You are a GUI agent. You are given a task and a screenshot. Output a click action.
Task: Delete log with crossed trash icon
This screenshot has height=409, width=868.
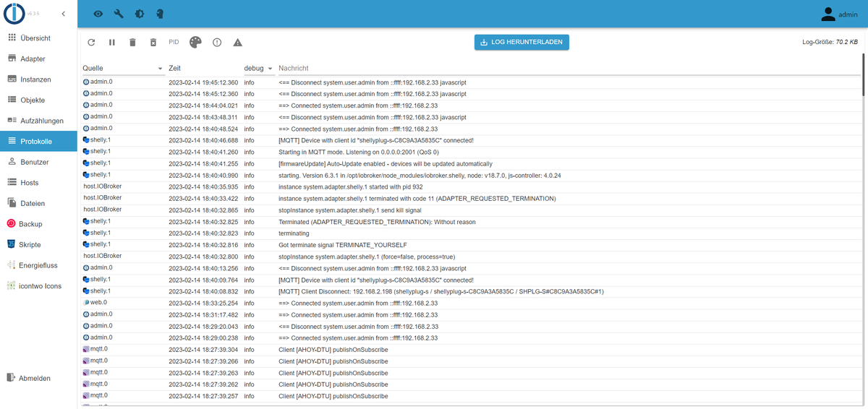153,43
